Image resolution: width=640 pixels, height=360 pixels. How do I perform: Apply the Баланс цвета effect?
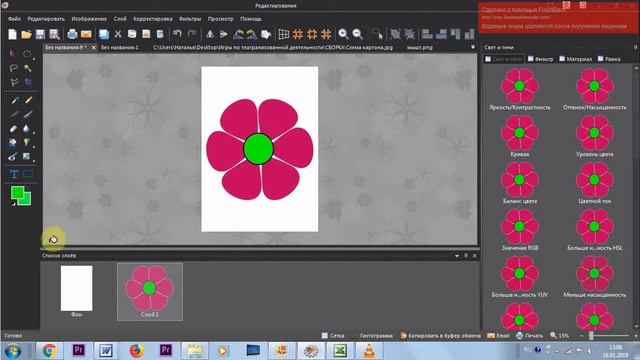(520, 183)
